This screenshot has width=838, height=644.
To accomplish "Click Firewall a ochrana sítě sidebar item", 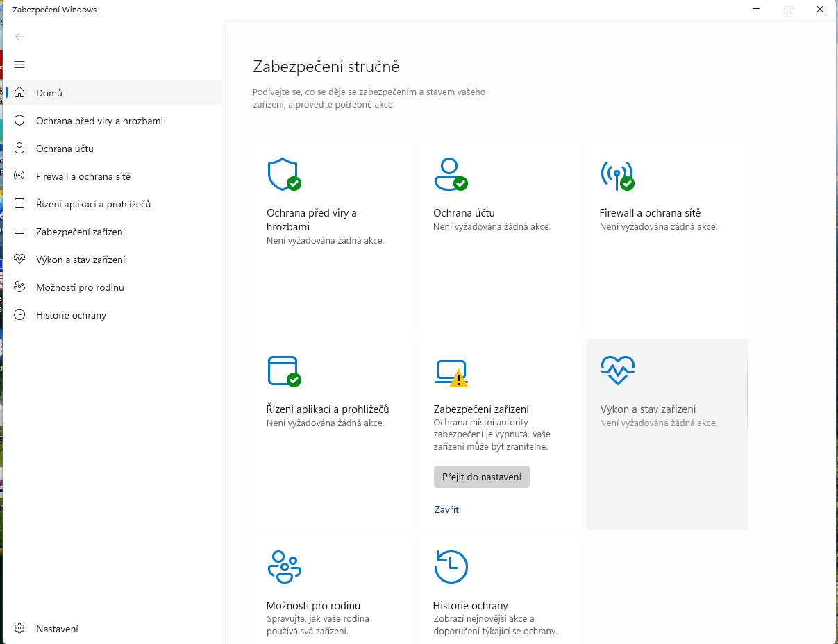I will click(83, 176).
